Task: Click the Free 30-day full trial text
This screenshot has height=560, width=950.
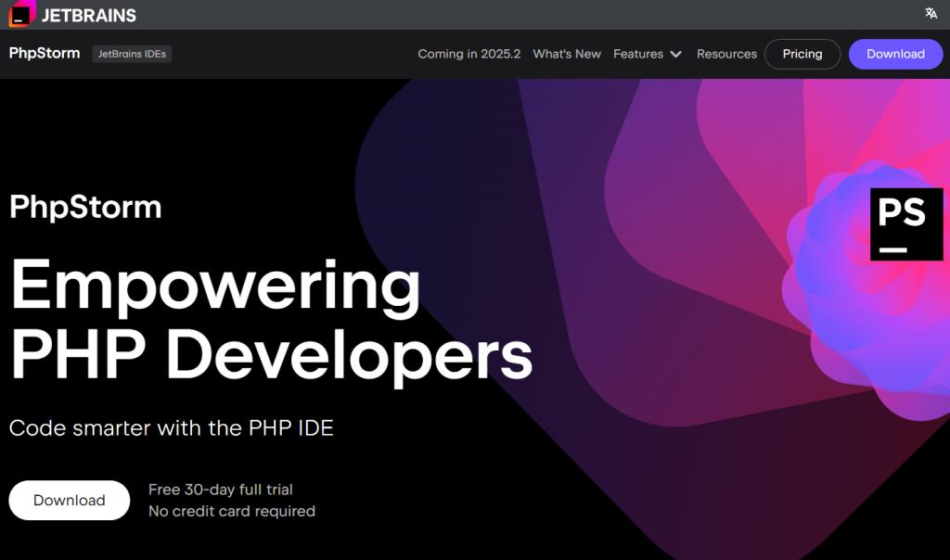Action: [x=220, y=489]
